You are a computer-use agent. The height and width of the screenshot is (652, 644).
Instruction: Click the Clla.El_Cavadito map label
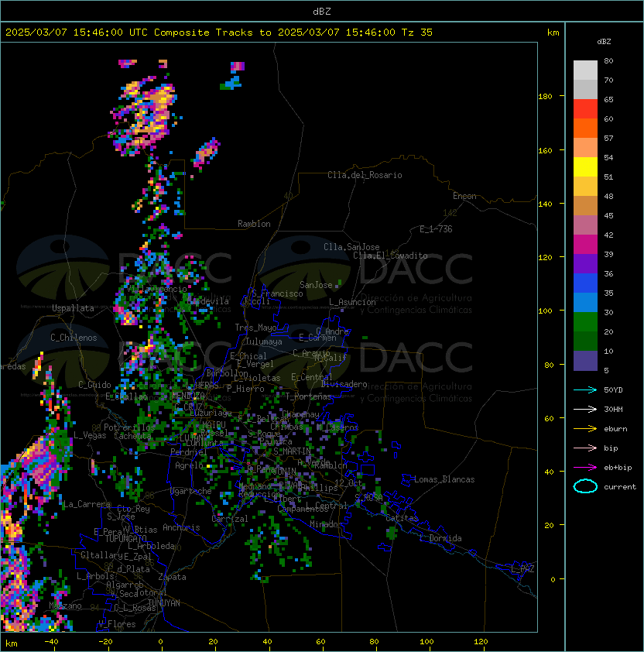pyautogui.click(x=390, y=256)
